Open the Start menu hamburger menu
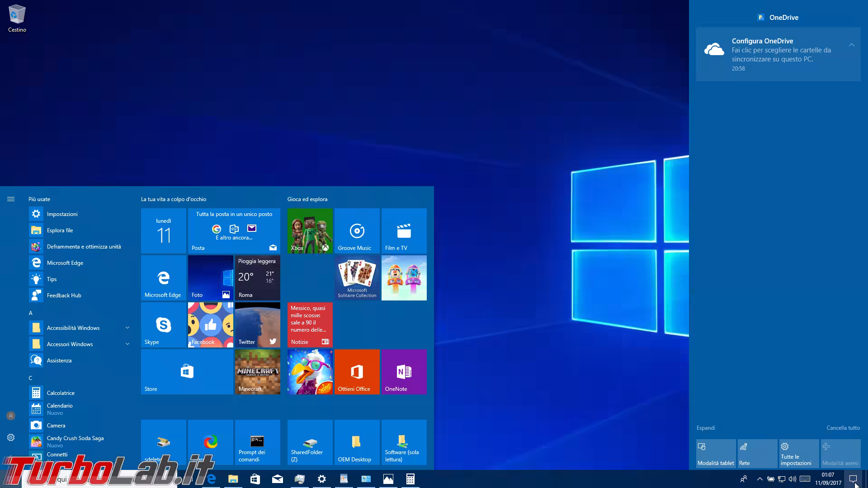Image resolution: width=868 pixels, height=488 pixels. click(x=11, y=199)
